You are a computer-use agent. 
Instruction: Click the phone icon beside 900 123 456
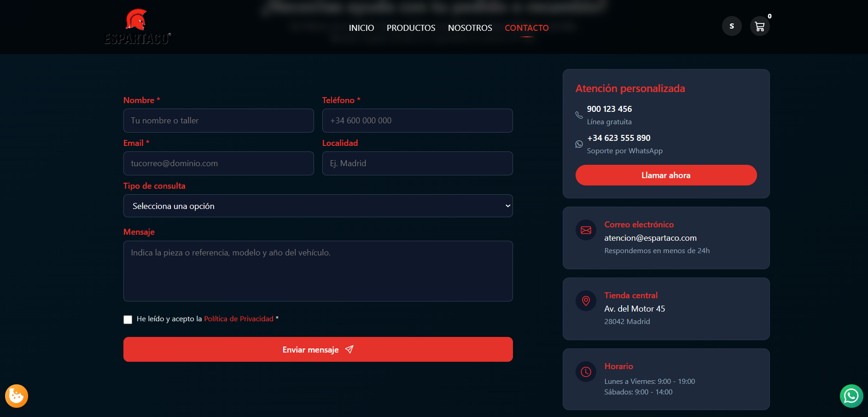(579, 115)
